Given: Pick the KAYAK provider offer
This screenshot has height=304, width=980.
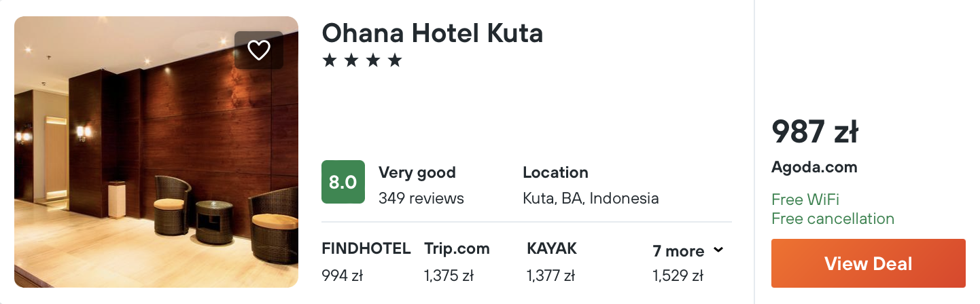Looking at the screenshot, I should tap(551, 249).
